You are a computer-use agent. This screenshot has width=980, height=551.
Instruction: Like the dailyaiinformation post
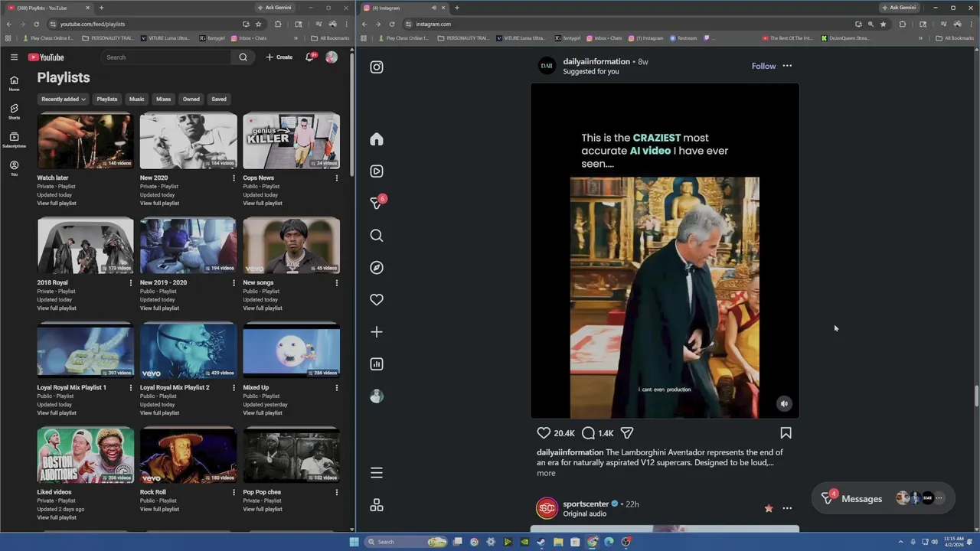pos(544,433)
